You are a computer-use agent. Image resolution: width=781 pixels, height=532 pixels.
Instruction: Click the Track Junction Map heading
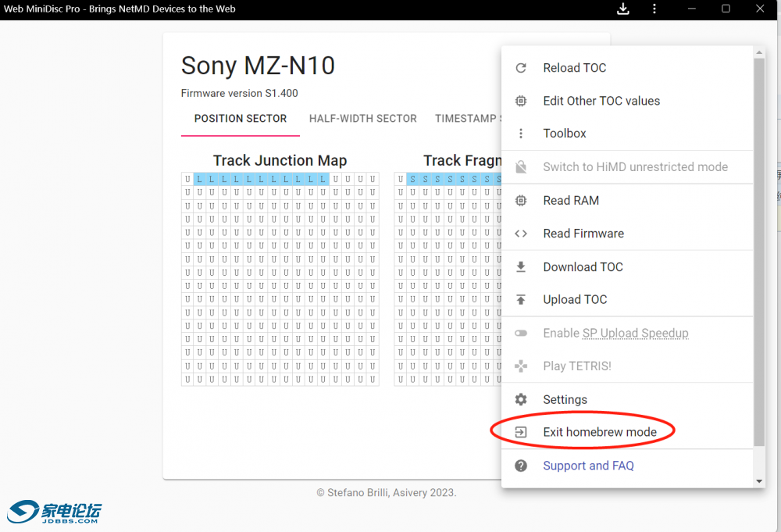click(280, 160)
